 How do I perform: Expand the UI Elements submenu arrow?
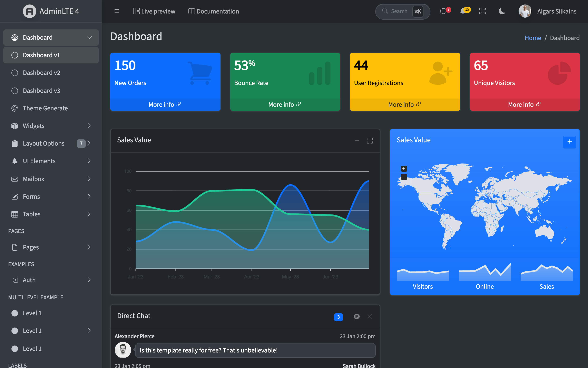(x=89, y=161)
